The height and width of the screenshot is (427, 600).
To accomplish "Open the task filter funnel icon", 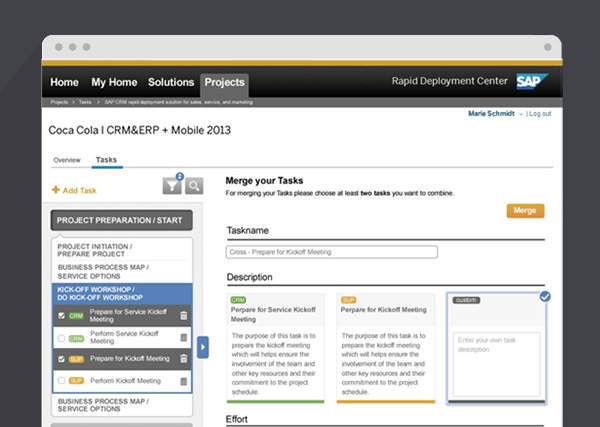I will click(x=172, y=186).
